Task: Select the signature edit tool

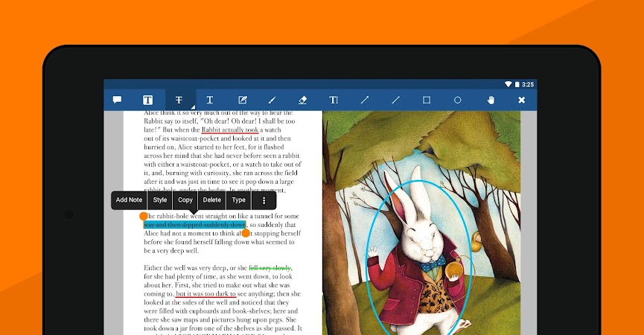Action: 242,100
